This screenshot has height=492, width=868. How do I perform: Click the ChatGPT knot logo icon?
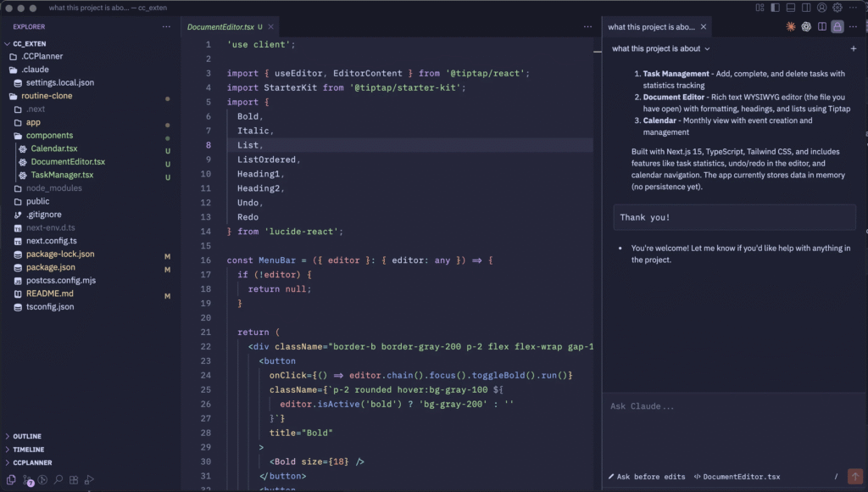click(x=806, y=26)
